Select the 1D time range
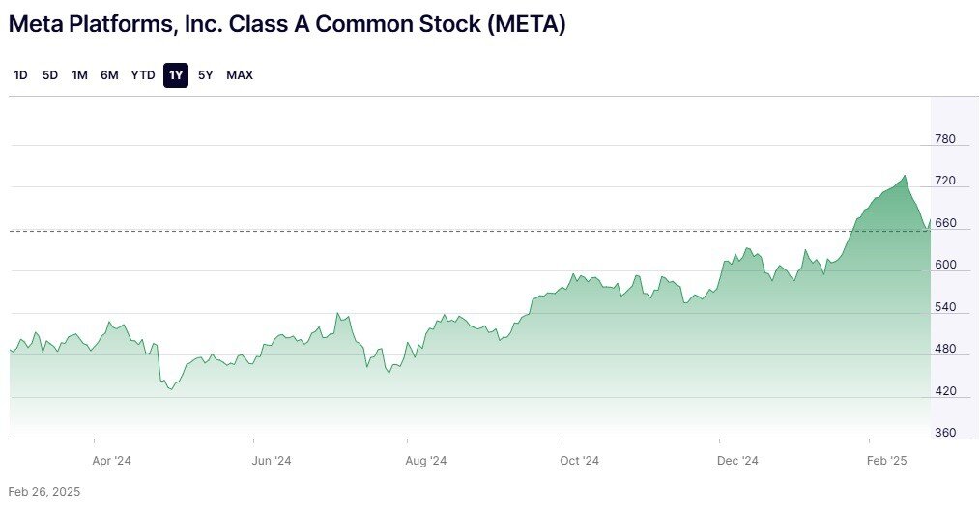This screenshot has width=980, height=510. [x=20, y=75]
